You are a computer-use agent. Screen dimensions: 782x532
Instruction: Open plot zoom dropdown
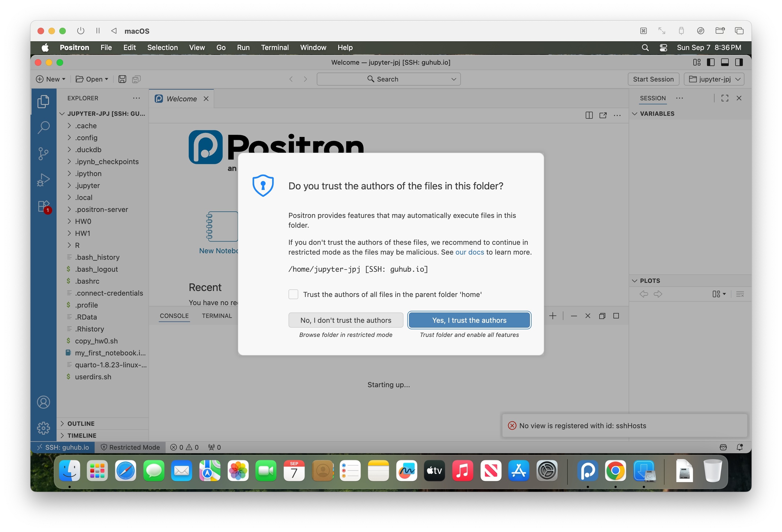point(719,294)
